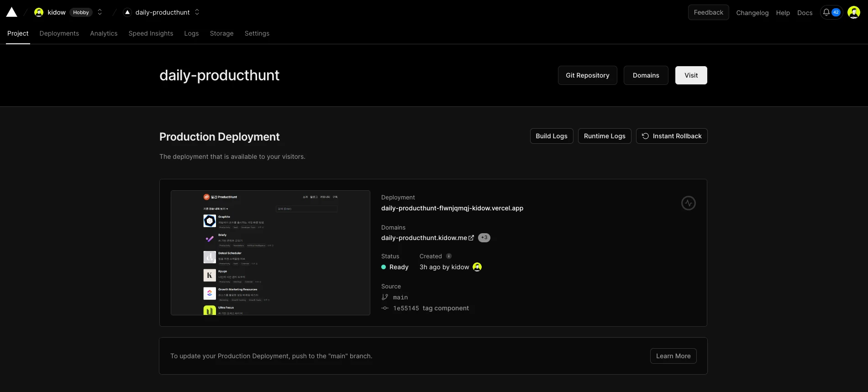Expand the project switcher next to daily-producthunt
The height and width of the screenshot is (392, 868).
click(197, 12)
